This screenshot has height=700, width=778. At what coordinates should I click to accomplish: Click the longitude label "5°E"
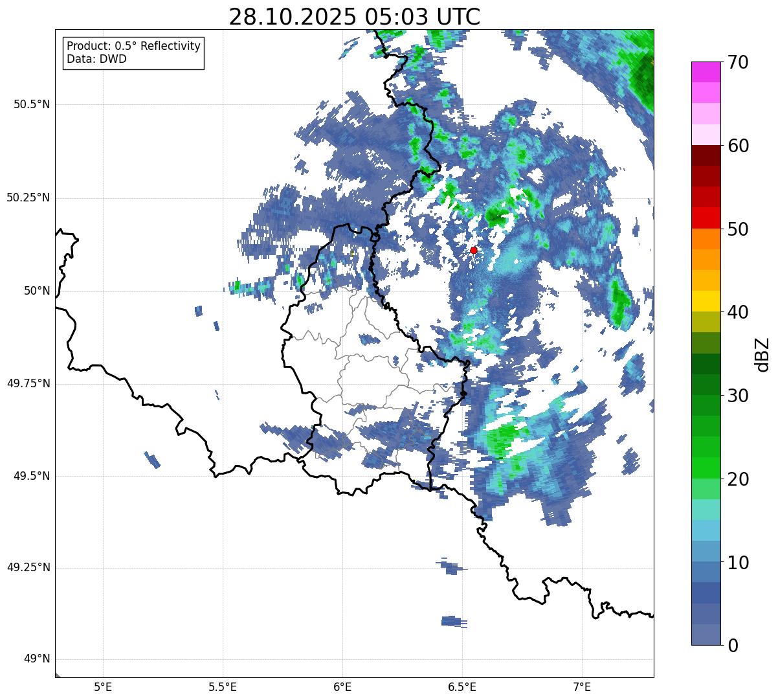tap(103, 686)
